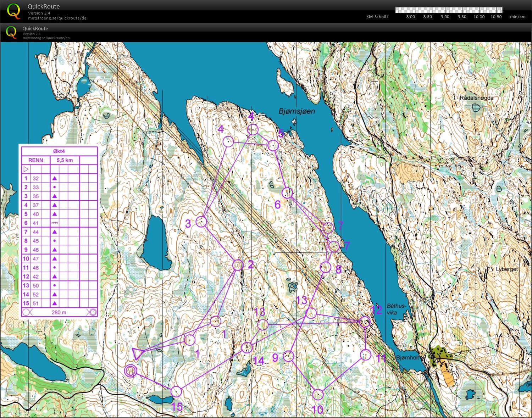The width and height of the screenshot is (532, 418).
Task: Open the matstroeng.se/quickroute/de link
Action: (57, 18)
